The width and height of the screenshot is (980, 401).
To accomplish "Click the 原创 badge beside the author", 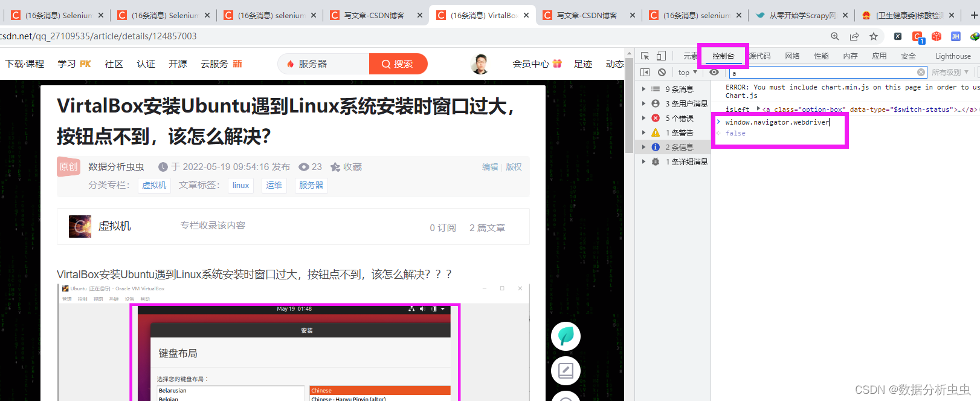I will 68,166.
